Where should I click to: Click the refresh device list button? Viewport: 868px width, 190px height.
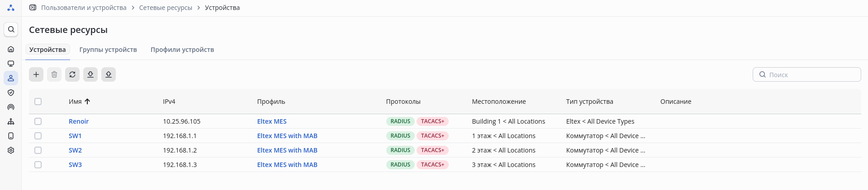72,74
